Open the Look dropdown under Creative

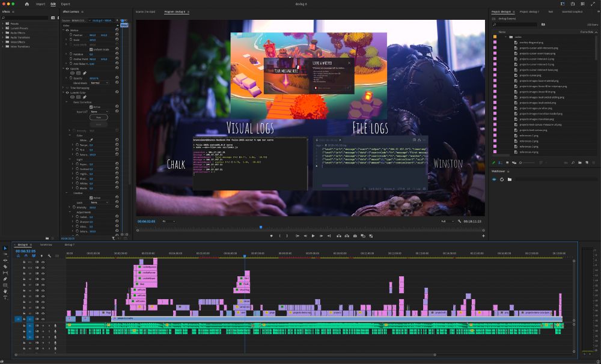[x=100, y=202]
